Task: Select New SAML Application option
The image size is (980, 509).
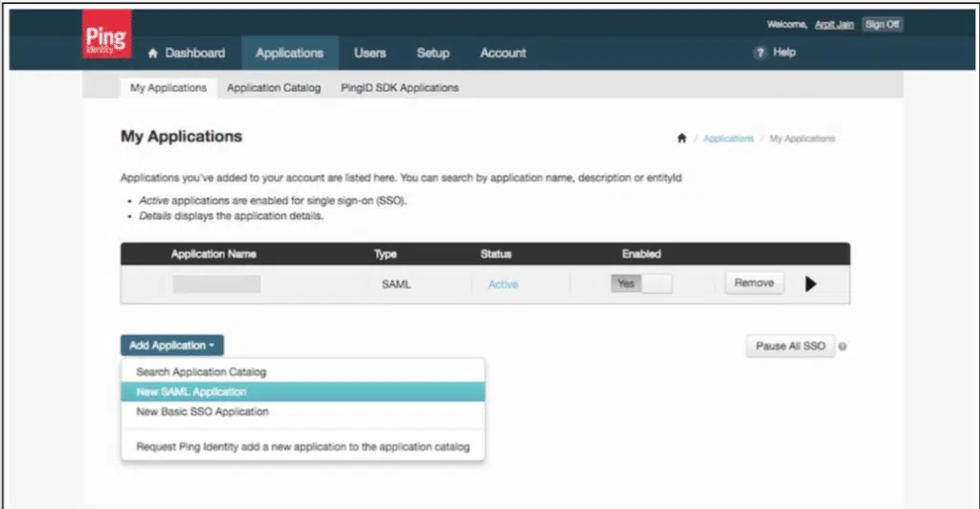Action: click(x=302, y=392)
